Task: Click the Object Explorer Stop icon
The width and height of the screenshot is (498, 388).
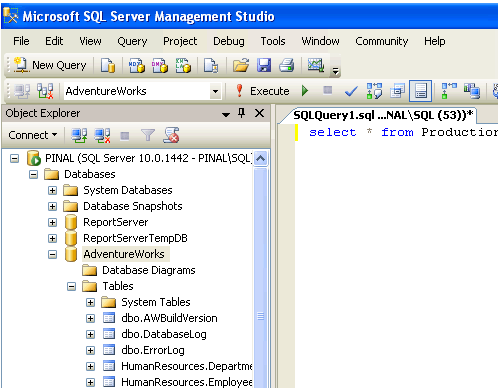Action: [125, 136]
